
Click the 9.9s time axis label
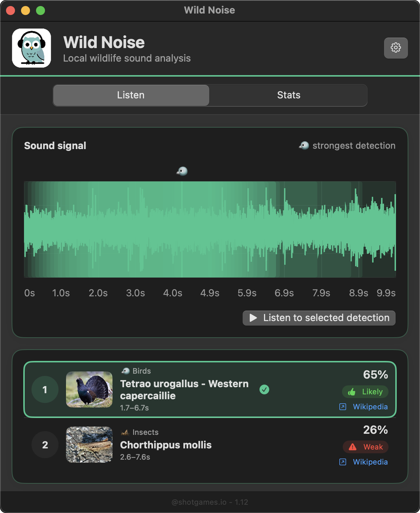(386, 293)
